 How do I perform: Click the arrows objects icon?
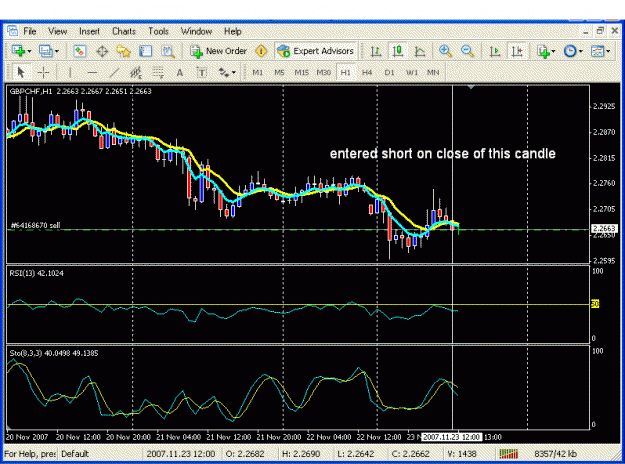pyautogui.click(x=224, y=72)
